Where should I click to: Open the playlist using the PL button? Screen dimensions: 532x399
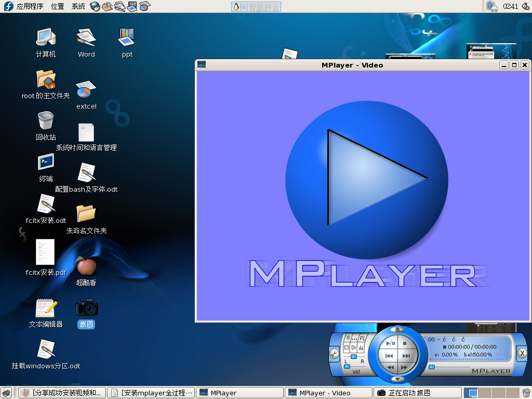(x=362, y=338)
